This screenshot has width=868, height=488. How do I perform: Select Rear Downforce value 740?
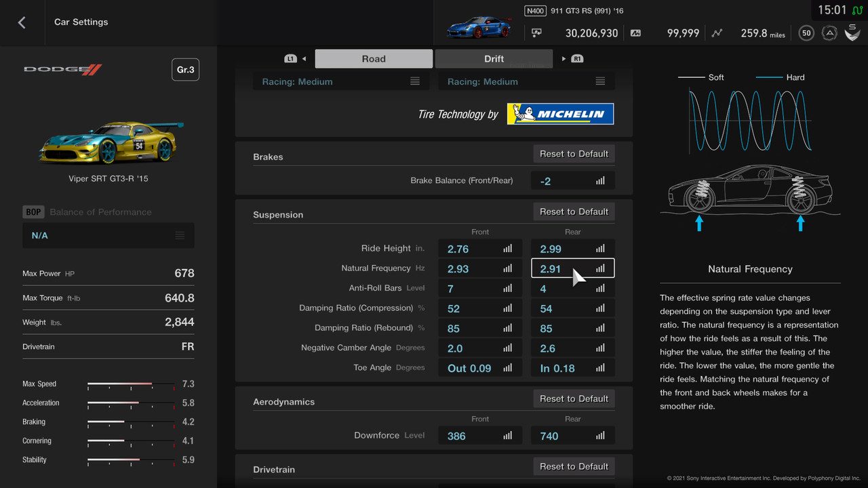point(572,436)
